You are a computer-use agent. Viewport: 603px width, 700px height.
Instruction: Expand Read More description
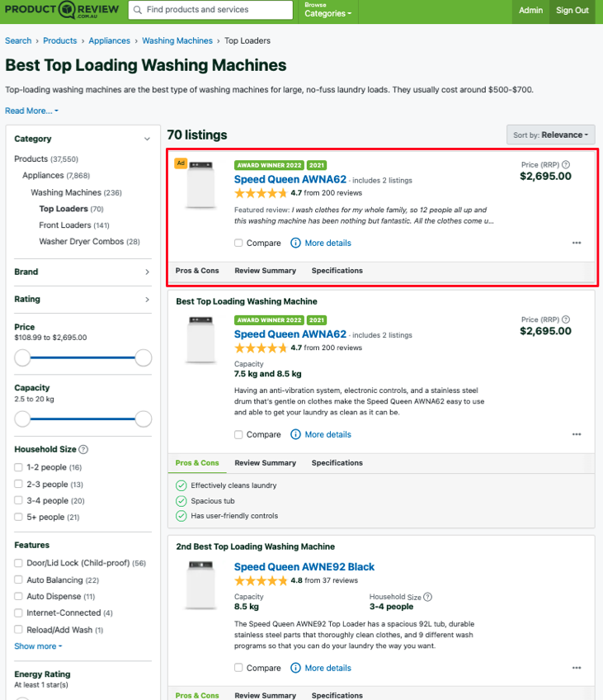(31, 111)
